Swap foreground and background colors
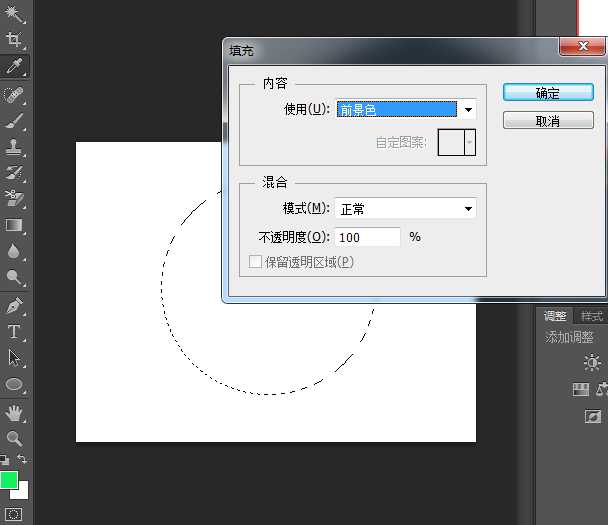 tap(22, 459)
